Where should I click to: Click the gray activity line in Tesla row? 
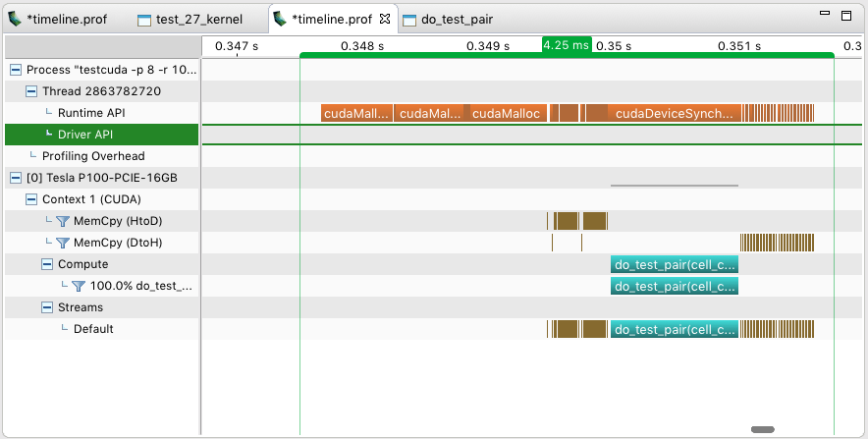point(675,186)
